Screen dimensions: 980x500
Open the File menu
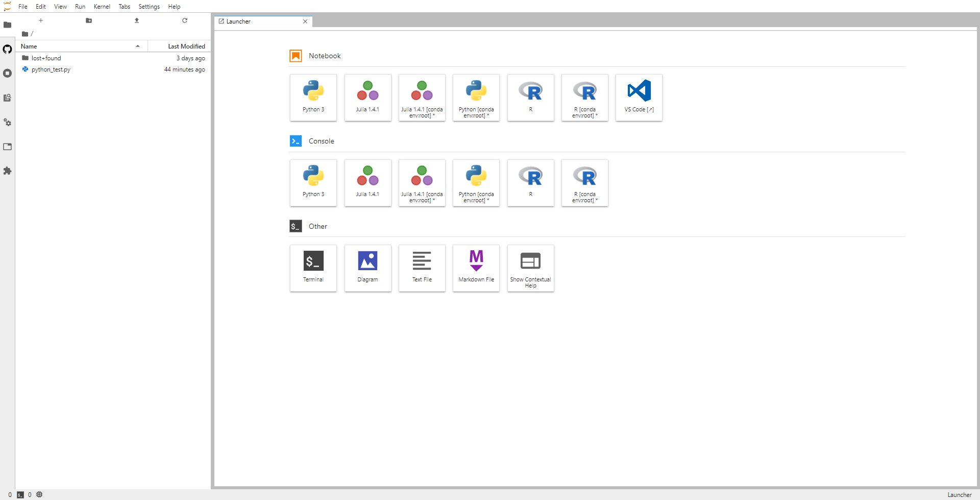click(x=23, y=7)
